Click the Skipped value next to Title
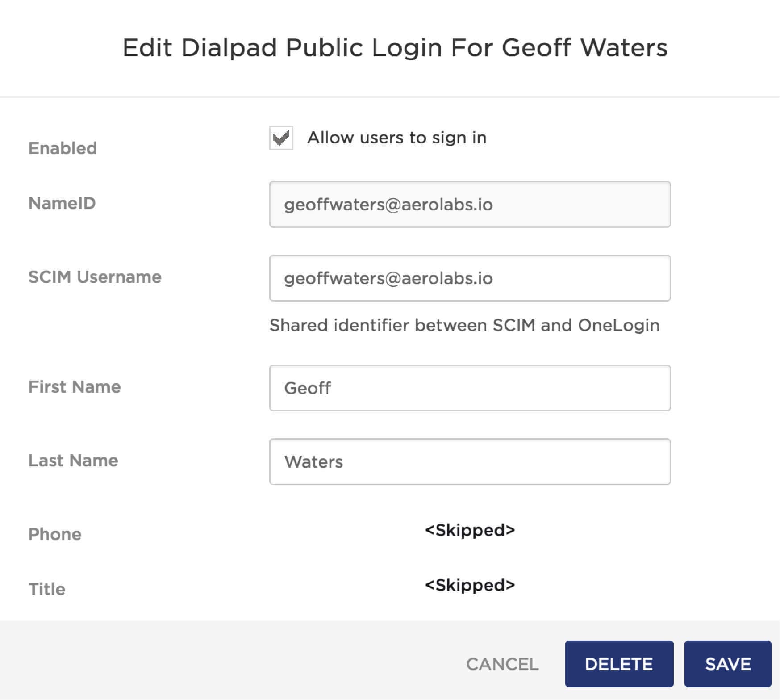780x700 pixels. pyautogui.click(x=470, y=585)
